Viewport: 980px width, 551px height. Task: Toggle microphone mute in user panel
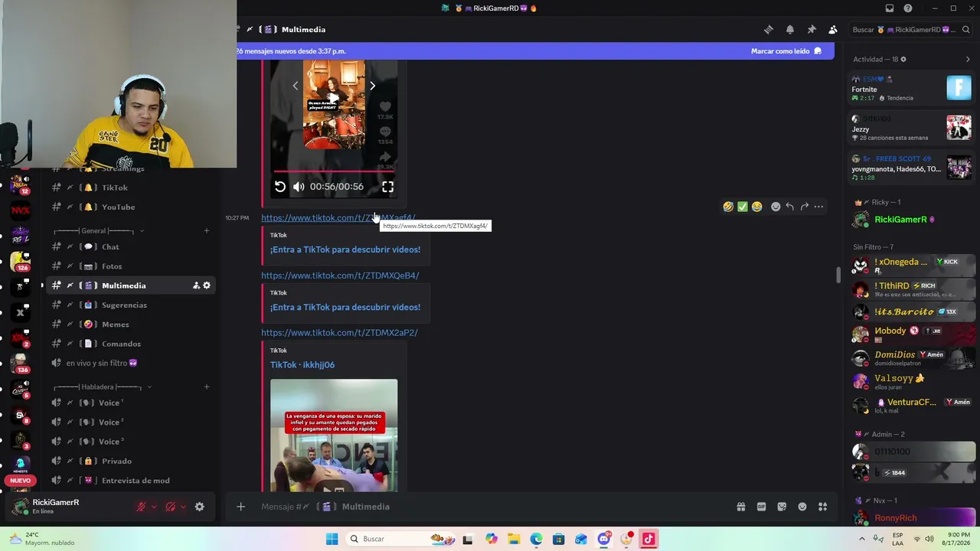coord(141,507)
